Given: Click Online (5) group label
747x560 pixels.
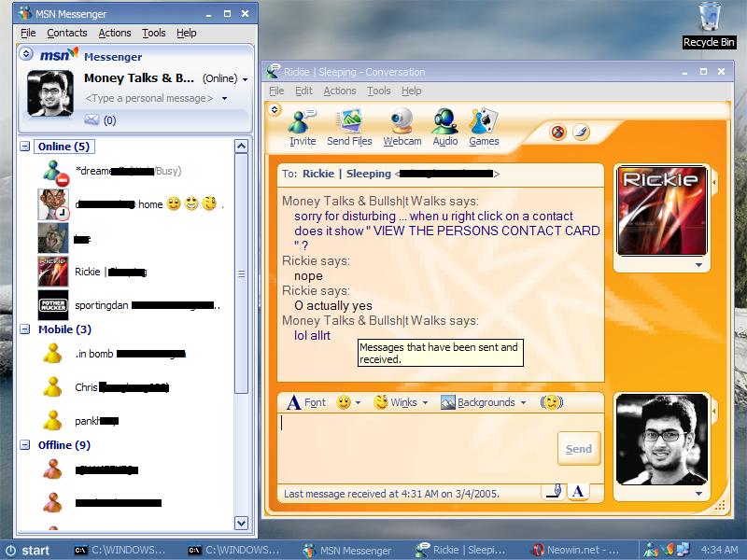Looking at the screenshot, I should click(63, 147).
